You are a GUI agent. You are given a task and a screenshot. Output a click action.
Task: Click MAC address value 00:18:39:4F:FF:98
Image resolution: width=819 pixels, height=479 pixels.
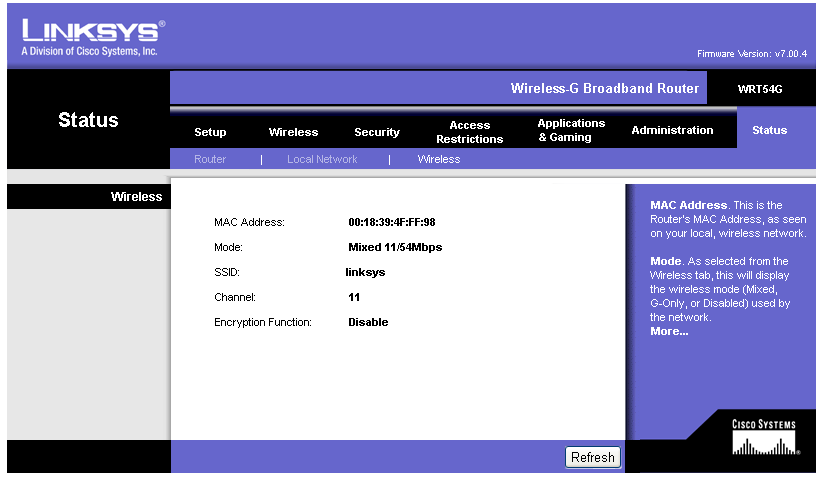(392, 222)
